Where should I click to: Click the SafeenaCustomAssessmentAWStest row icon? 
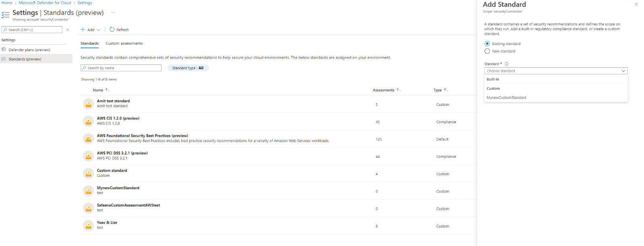(88, 208)
